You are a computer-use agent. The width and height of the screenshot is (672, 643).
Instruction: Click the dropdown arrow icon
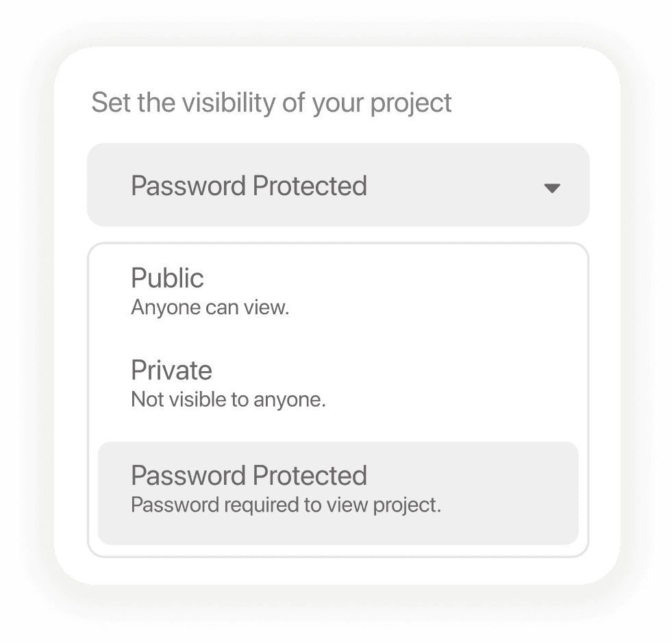click(551, 188)
